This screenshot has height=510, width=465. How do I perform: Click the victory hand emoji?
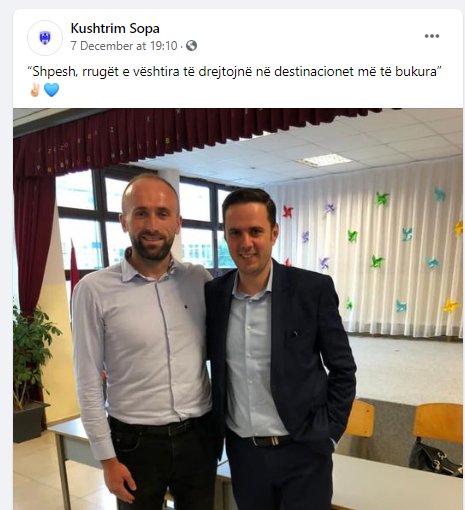(x=35, y=90)
